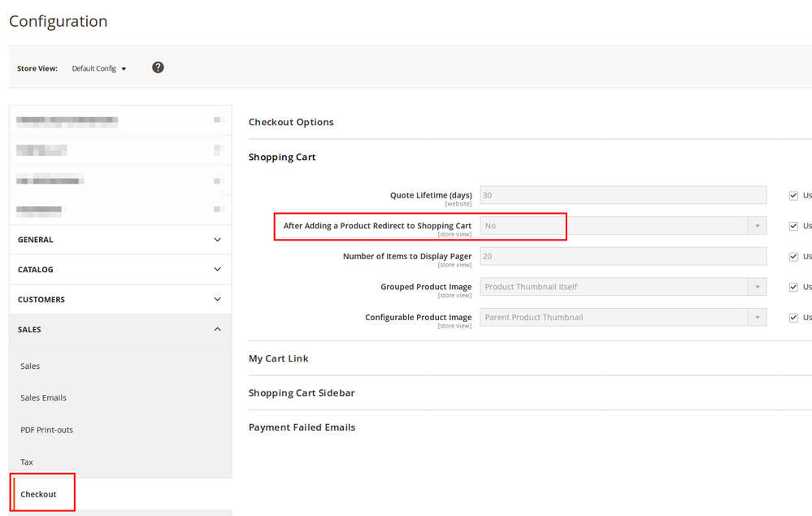Viewport: 812px width, 516px height.
Task: Toggle Redirect to Shopping Cart use-default checkbox
Action: click(793, 226)
